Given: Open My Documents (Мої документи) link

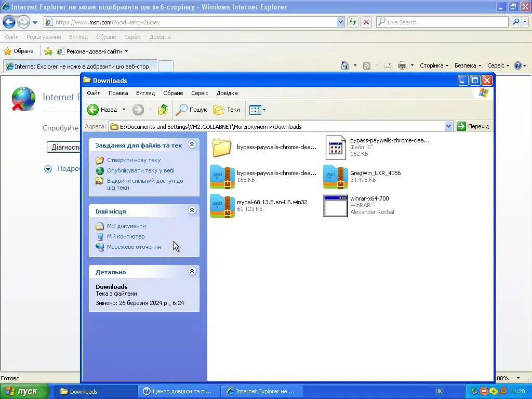Looking at the screenshot, I should pos(126,226).
